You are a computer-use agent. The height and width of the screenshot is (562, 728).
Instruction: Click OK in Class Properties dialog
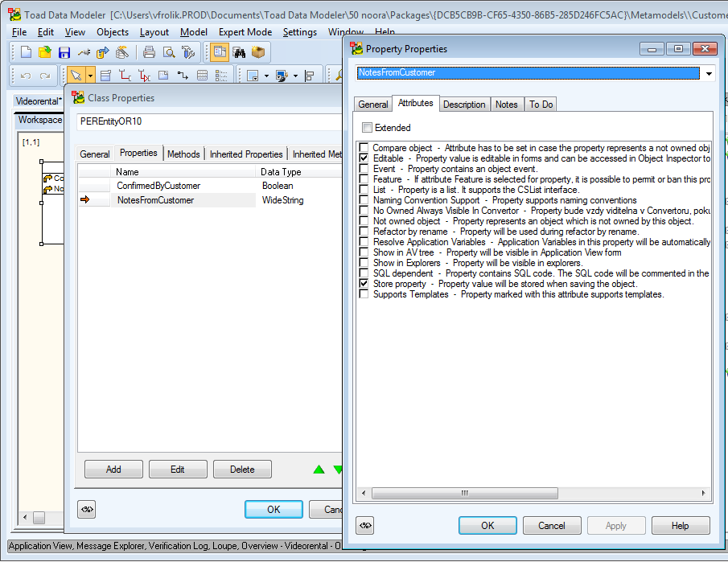click(274, 509)
